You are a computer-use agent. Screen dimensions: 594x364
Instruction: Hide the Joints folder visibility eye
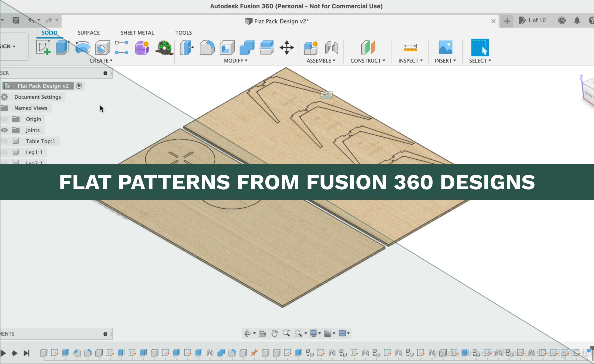coord(4,130)
